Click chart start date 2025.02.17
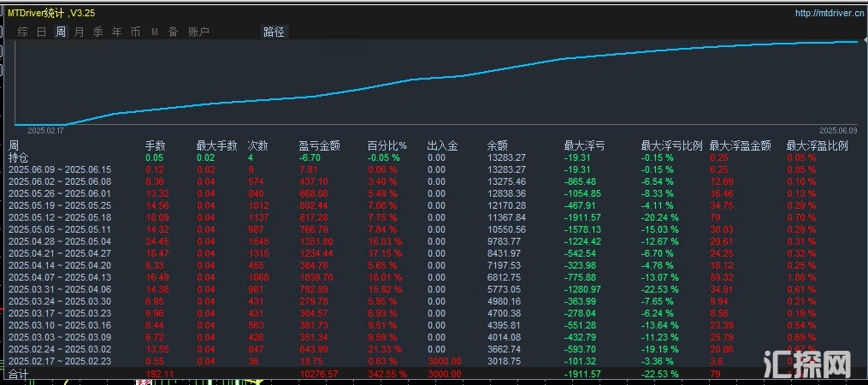This screenshot has height=385, width=868. tap(46, 131)
